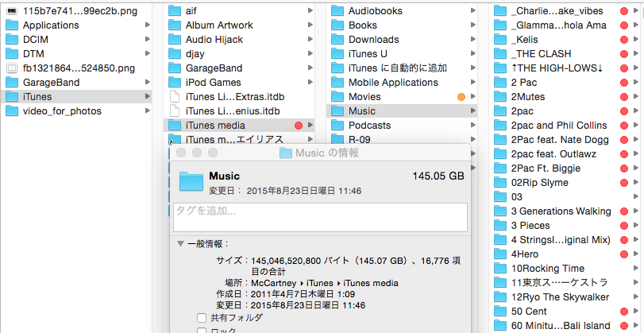This screenshot has height=333, width=644.
Task: Select the 4 StringsI…iginal Mix) folder
Action: click(566, 240)
